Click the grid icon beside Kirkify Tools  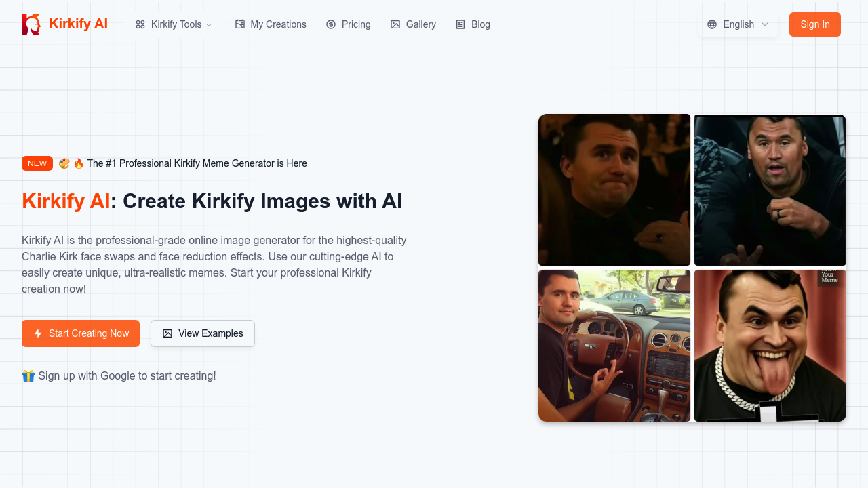[140, 24]
